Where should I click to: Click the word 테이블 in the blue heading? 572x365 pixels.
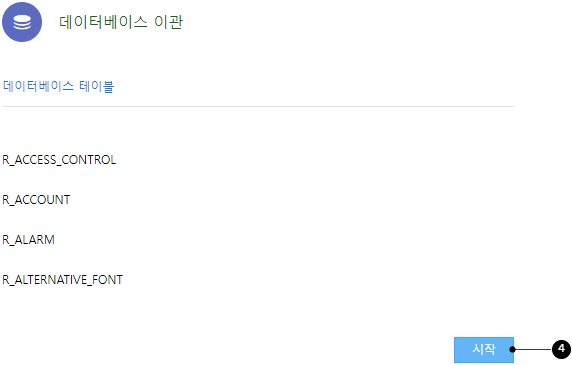[96, 86]
